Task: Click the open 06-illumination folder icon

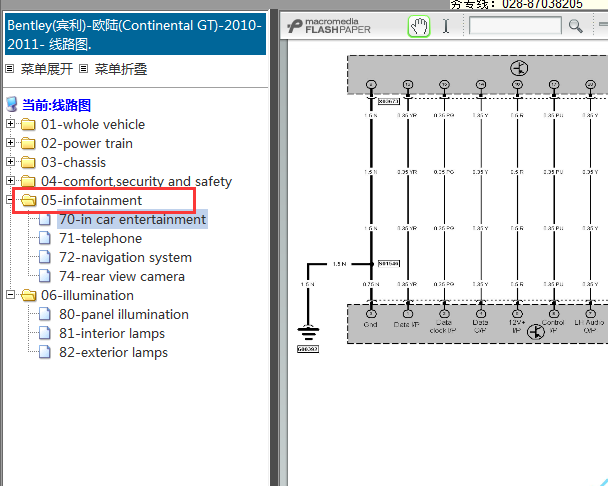Action: click(28, 296)
